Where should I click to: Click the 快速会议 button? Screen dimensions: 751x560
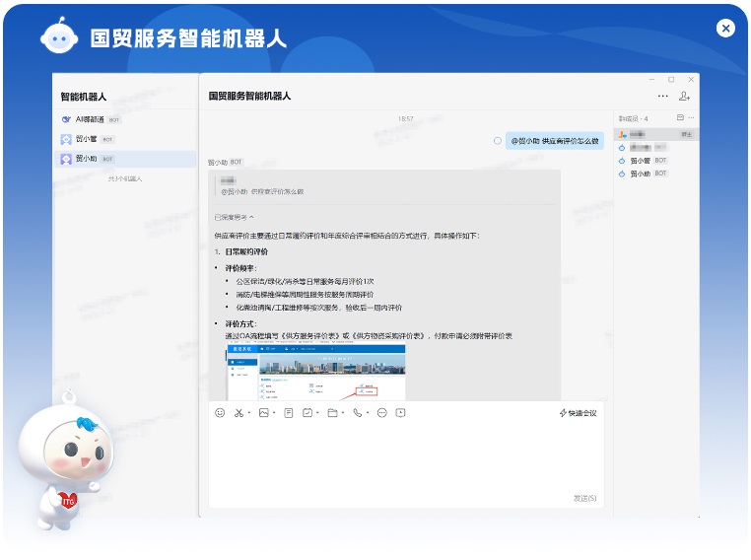[x=578, y=413]
